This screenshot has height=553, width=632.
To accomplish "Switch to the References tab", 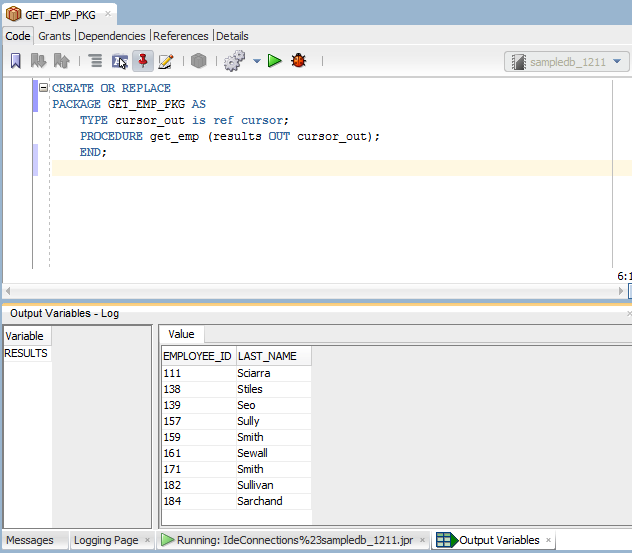I will coord(181,36).
